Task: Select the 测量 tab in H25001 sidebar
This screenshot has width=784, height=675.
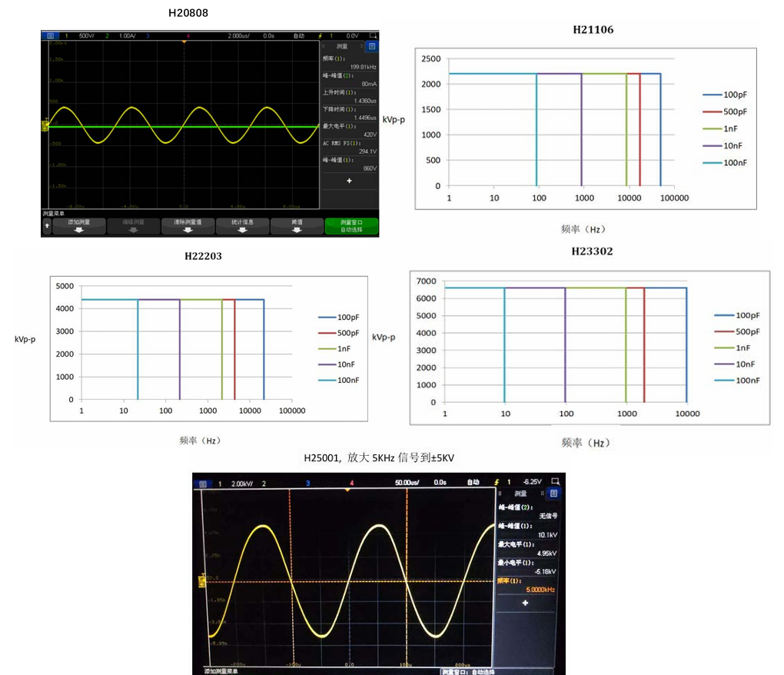Action: coord(520,494)
